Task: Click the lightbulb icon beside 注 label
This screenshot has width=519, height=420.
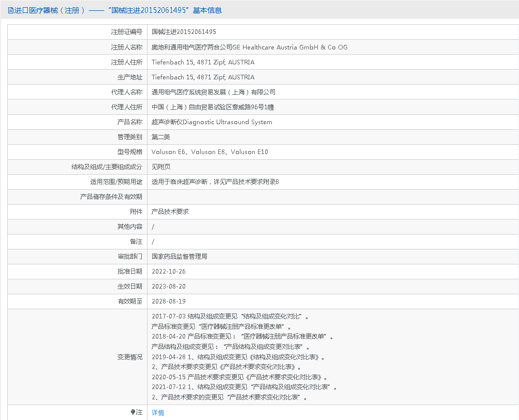Action: 133,412
